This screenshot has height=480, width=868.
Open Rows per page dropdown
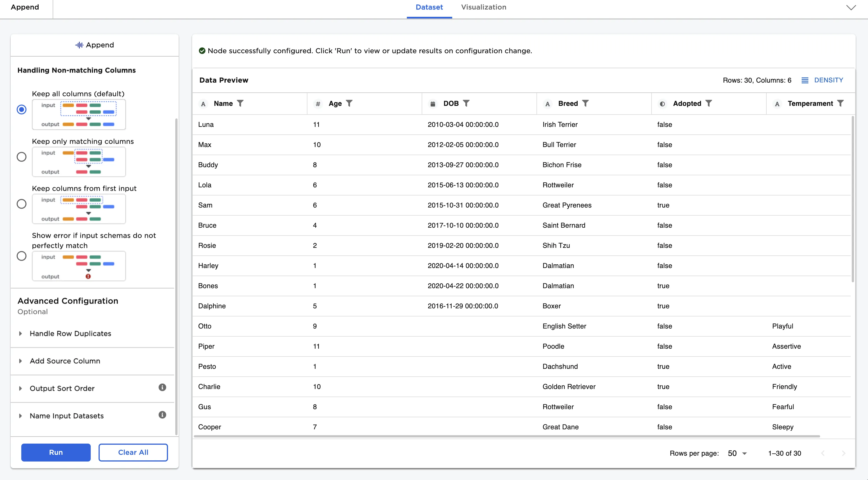737,453
